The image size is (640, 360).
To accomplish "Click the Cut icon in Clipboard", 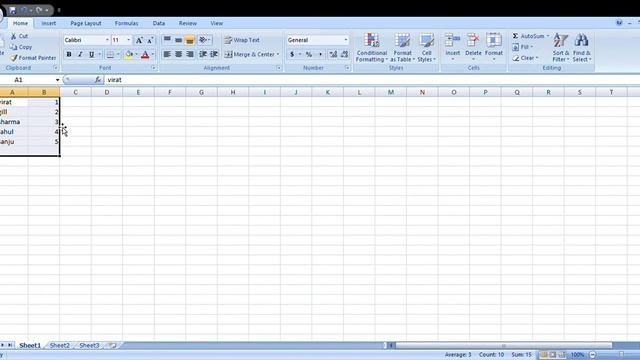I will [x=13, y=36].
